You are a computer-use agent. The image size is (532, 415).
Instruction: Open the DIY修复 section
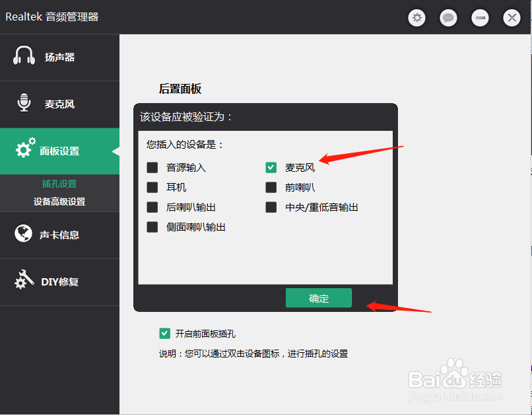(x=59, y=282)
